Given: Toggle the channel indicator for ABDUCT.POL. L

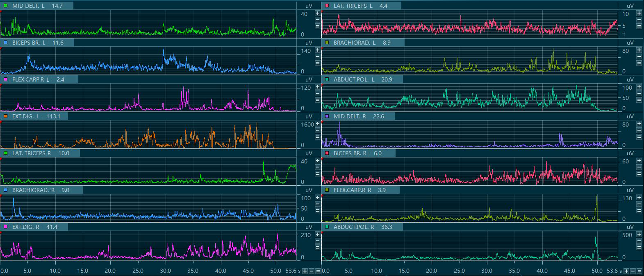Looking at the screenshot, I should [327, 79].
